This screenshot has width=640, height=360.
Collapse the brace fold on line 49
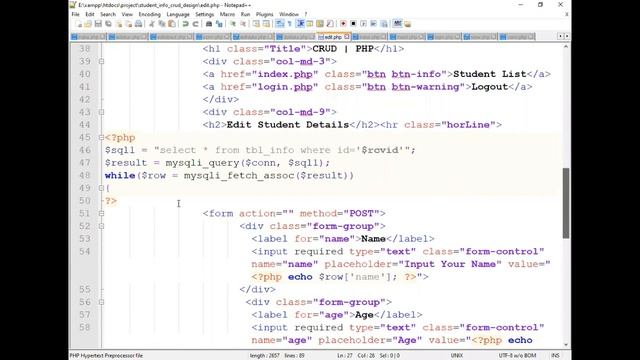101,188
